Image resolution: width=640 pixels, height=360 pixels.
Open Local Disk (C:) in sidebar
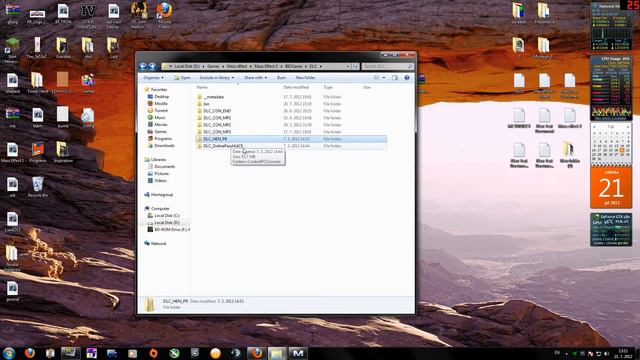(x=167, y=216)
